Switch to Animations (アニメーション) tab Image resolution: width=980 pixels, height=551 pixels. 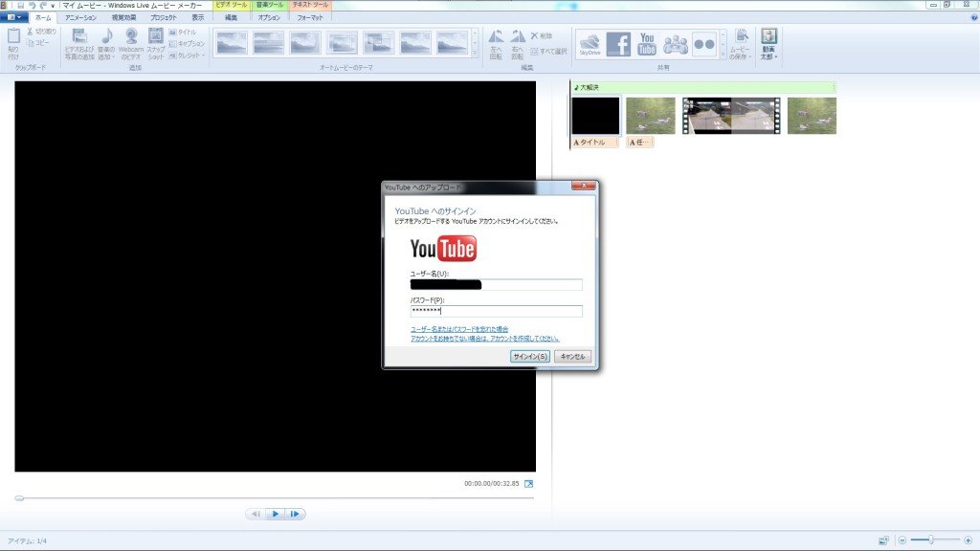click(x=81, y=17)
